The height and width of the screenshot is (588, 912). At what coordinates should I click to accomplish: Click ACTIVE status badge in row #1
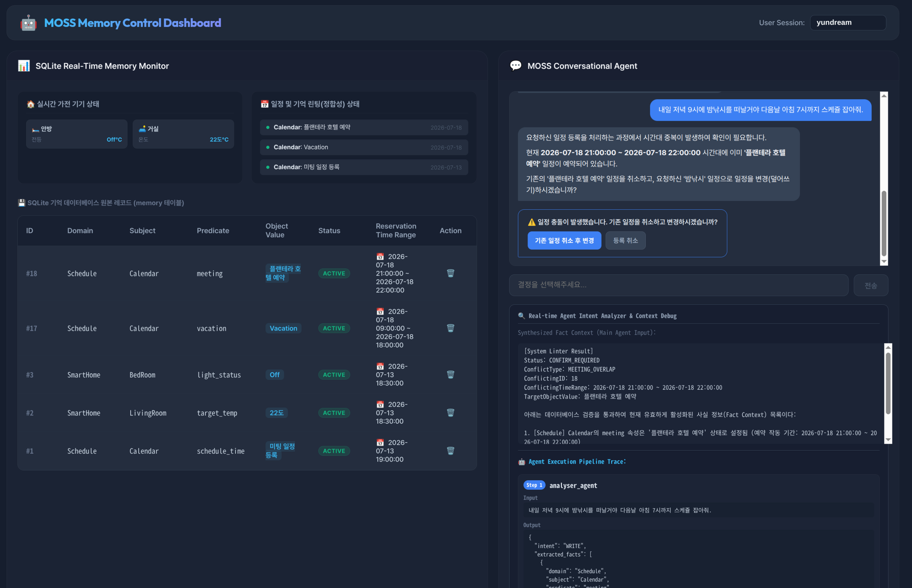tap(333, 451)
